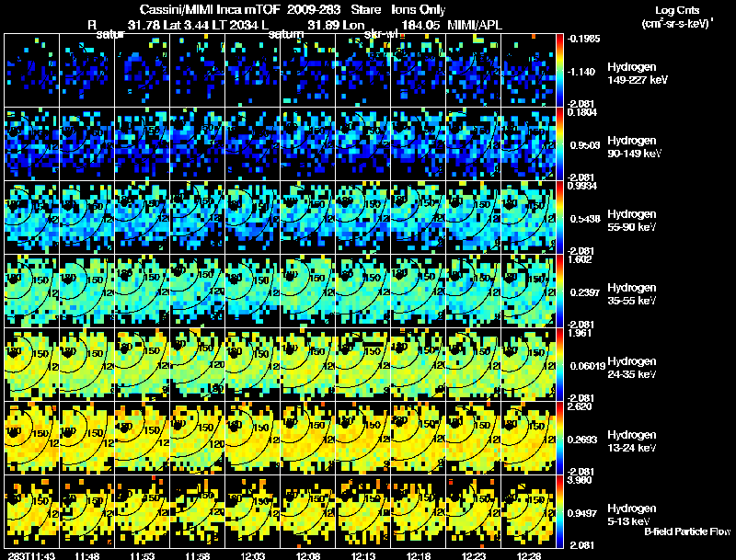This screenshot has height=560, width=736.
Task: Click the 90-149 keV Hydrogen color bar
Action: [x=560, y=143]
